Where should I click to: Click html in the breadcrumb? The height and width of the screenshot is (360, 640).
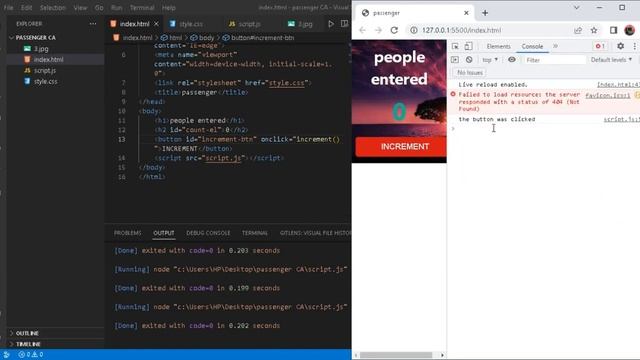176,38
